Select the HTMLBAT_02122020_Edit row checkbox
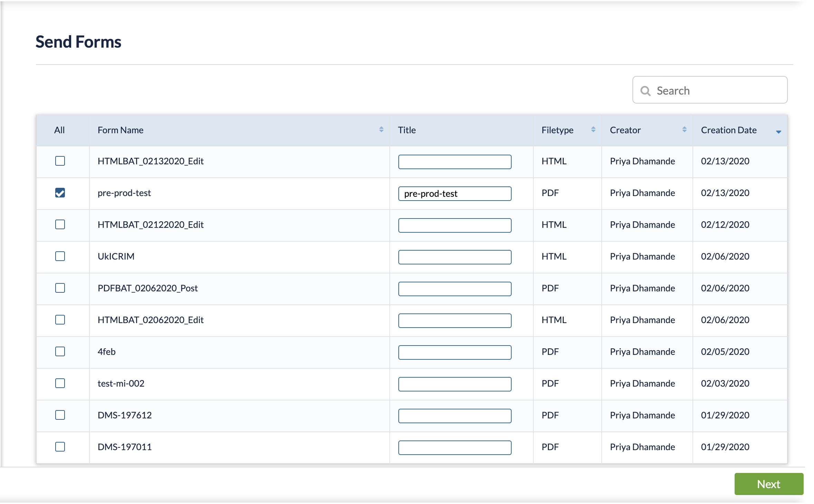The image size is (814, 504). coord(60,224)
